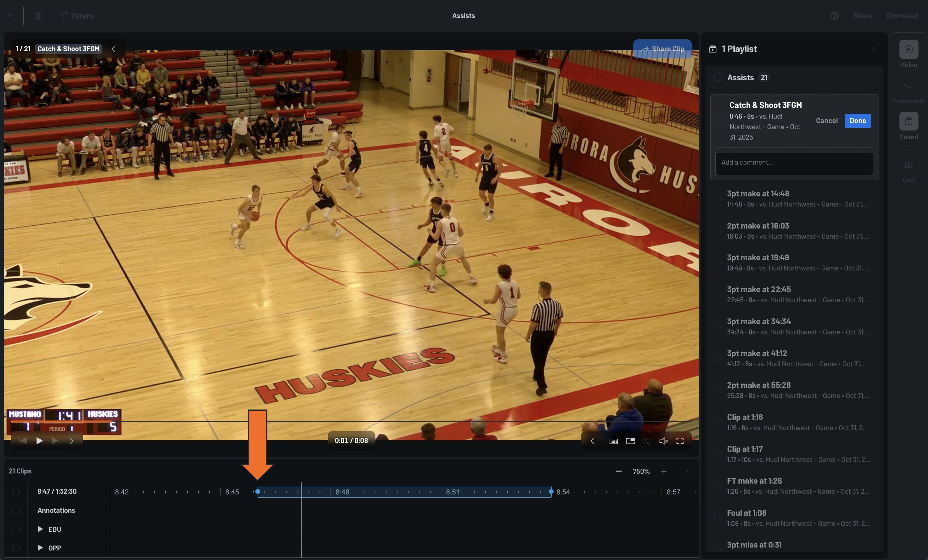Click the Assists page title
The height and width of the screenshot is (560, 928).
[x=463, y=16]
